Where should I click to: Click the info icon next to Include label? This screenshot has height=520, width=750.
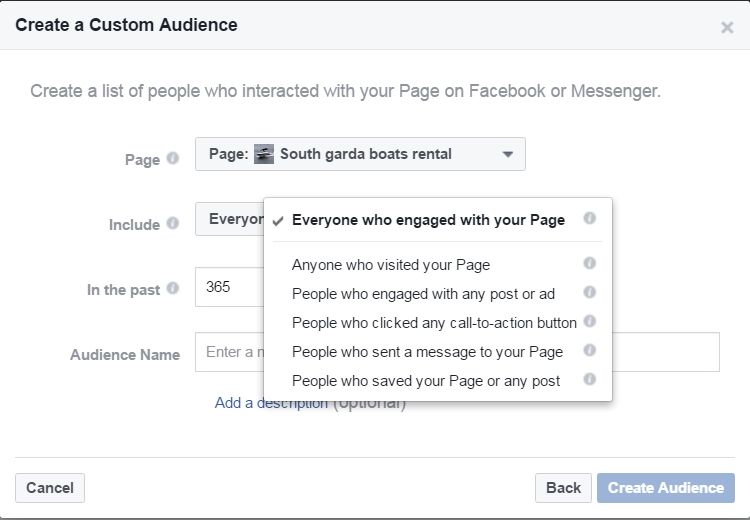pyautogui.click(x=173, y=223)
